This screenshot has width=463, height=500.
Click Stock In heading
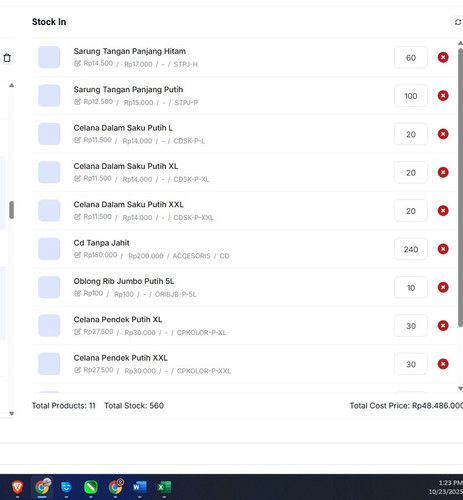(x=49, y=22)
